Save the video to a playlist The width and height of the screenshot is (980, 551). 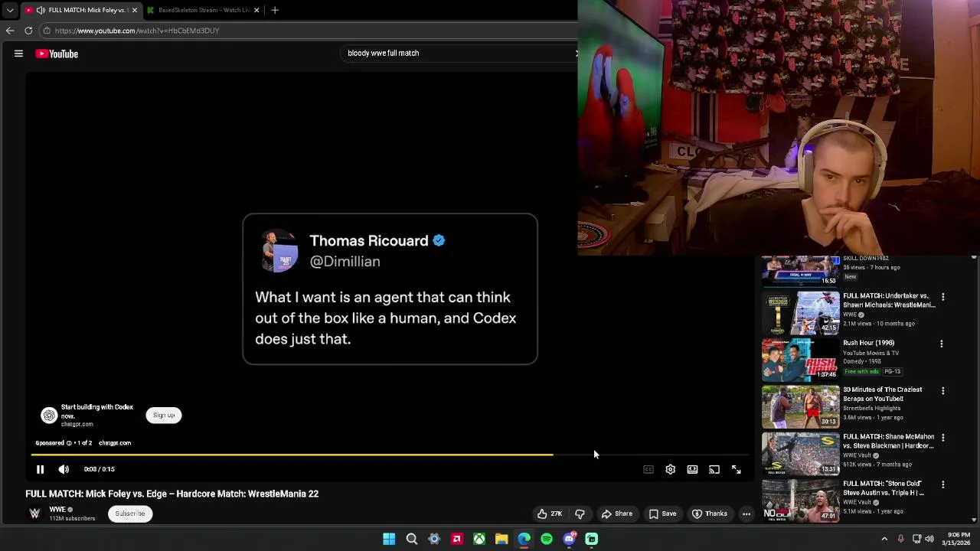click(663, 514)
